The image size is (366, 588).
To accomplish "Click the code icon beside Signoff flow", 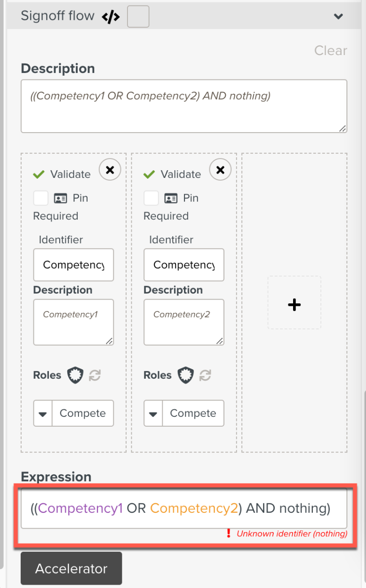I will (x=111, y=17).
